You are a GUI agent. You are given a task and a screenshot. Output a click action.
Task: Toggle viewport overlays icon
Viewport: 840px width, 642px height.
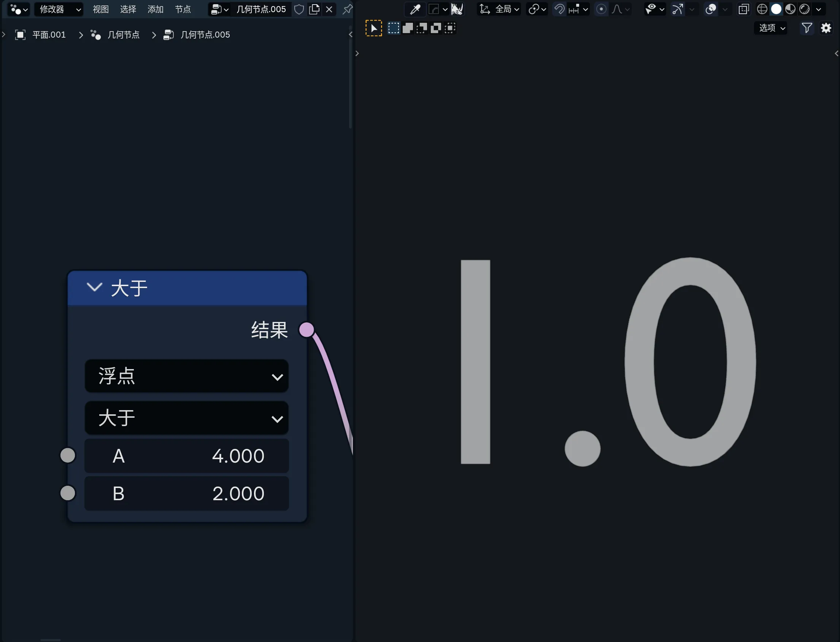(710, 9)
